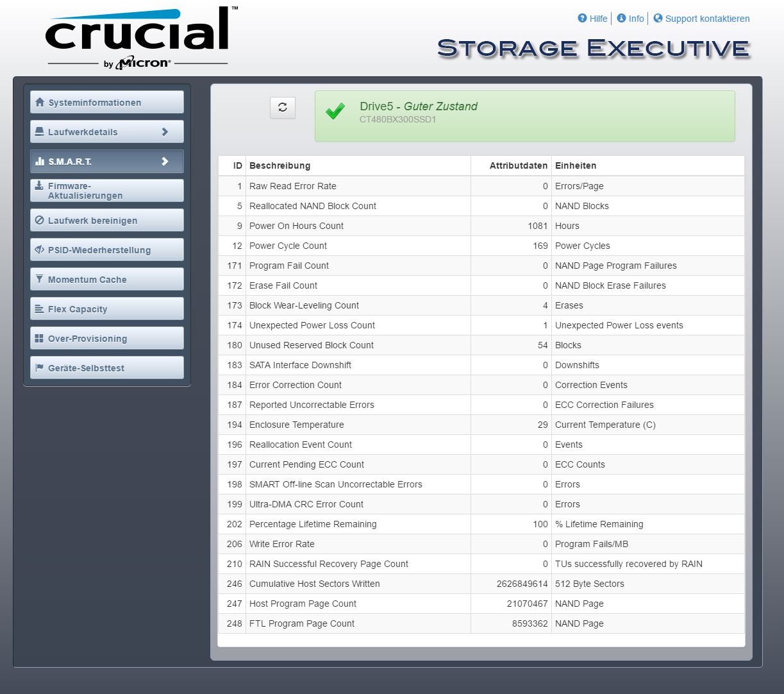Viewport: 784px width, 694px height.
Task: Click FTL Program Page Count value 8593362
Action: [530, 623]
